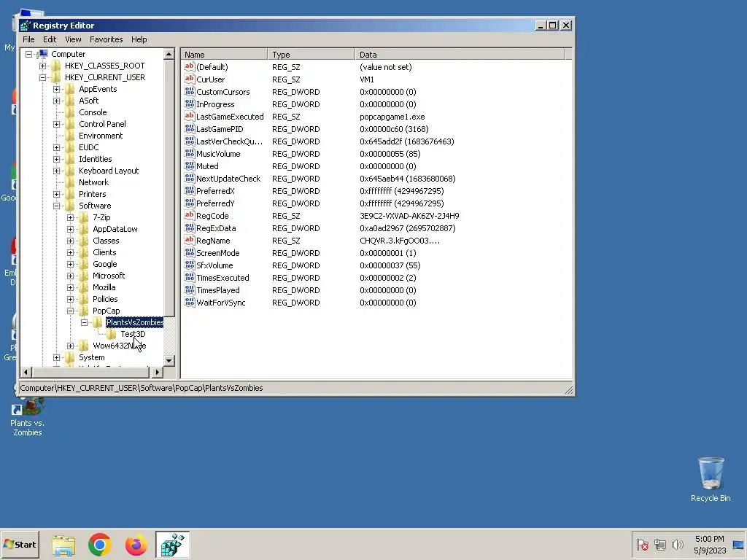Click the RegName string icon

(x=189, y=240)
